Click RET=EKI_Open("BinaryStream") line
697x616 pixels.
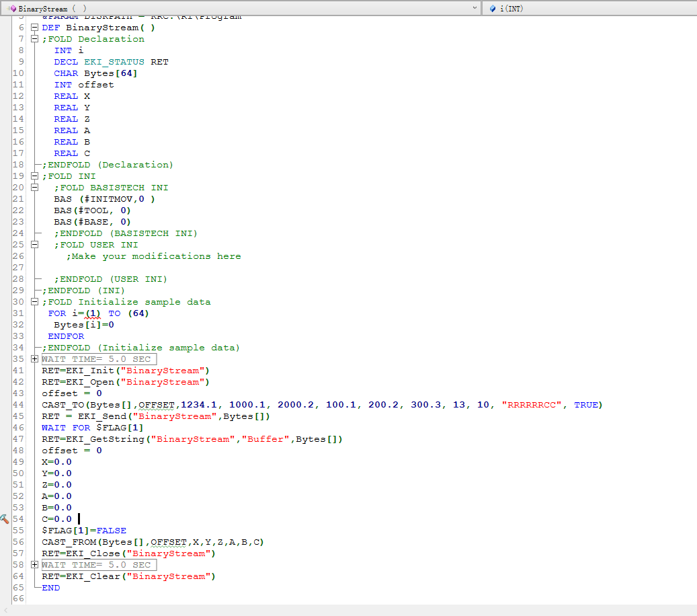(126, 382)
